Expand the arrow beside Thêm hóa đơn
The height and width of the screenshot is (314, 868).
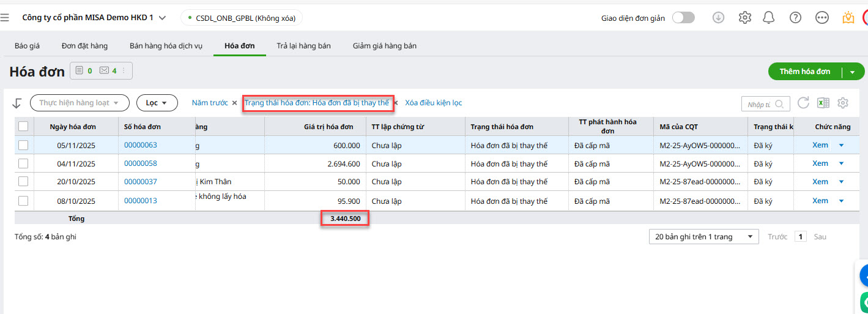pos(852,72)
